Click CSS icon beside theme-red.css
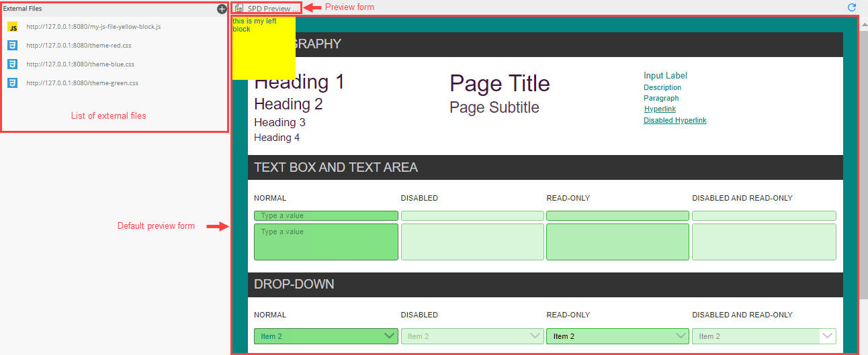This screenshot has width=868, height=355. pos(12,46)
